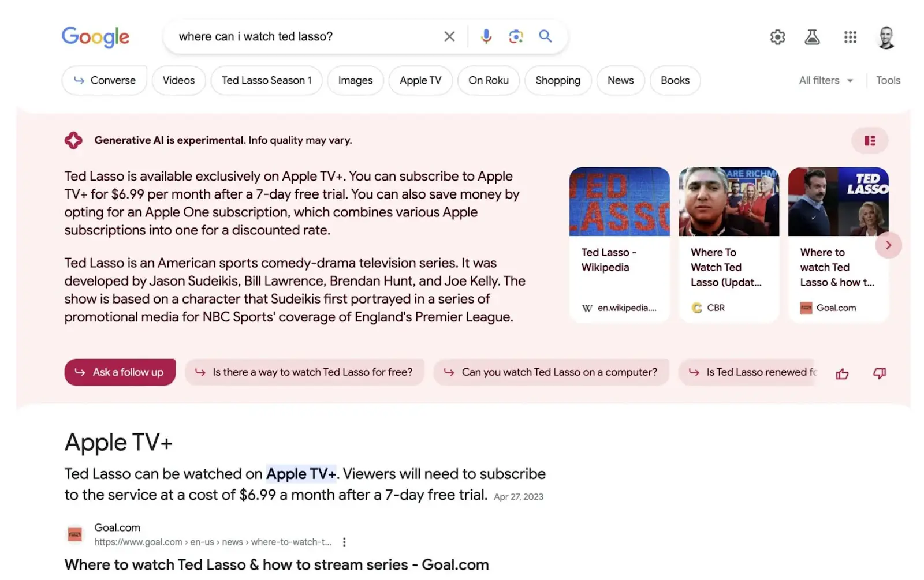The image size is (924, 580).
Task: Click the Apr 27, 2023 date
Action: (519, 497)
